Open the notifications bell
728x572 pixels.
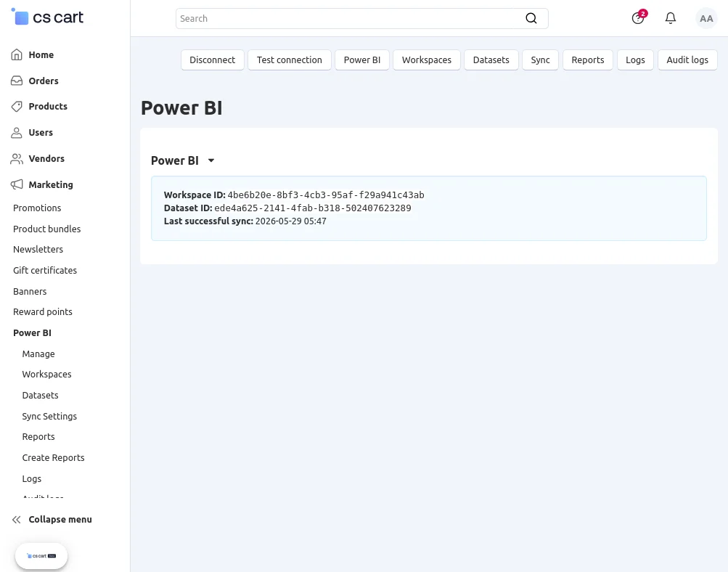[671, 18]
